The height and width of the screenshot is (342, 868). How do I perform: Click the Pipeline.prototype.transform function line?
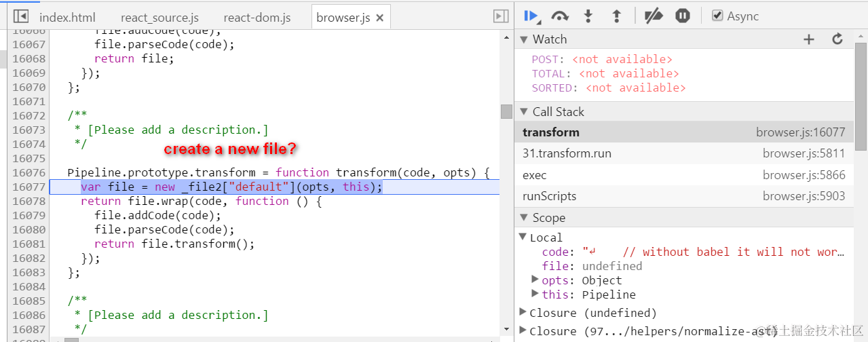click(278, 172)
